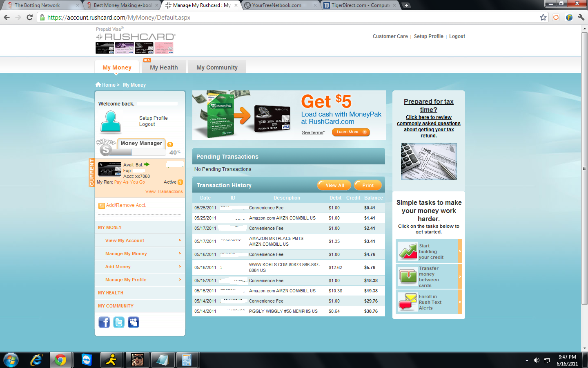
Task: Click the Money Manager help question icon
Action: pyautogui.click(x=170, y=144)
